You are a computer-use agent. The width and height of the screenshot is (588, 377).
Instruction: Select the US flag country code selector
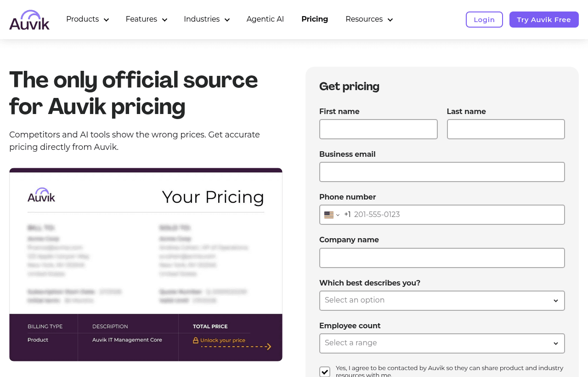332,215
